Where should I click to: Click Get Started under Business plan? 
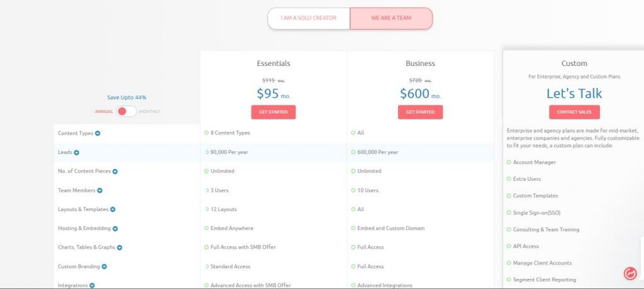coord(420,112)
